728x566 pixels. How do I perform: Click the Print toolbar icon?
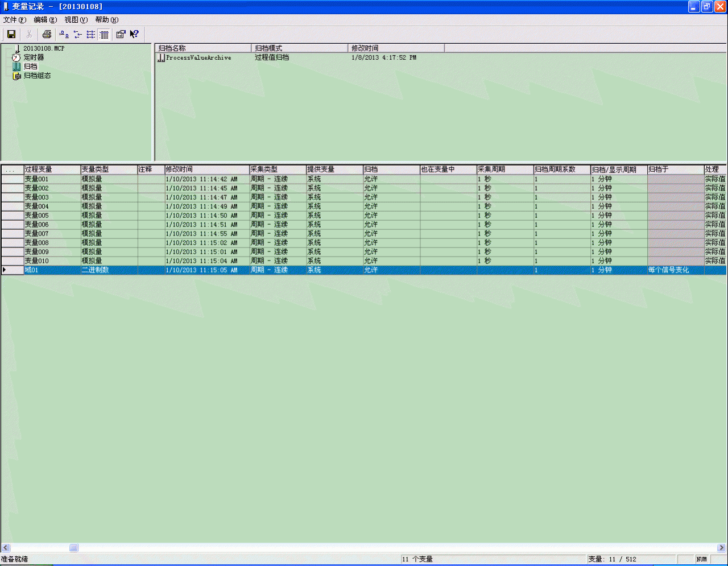tap(47, 34)
